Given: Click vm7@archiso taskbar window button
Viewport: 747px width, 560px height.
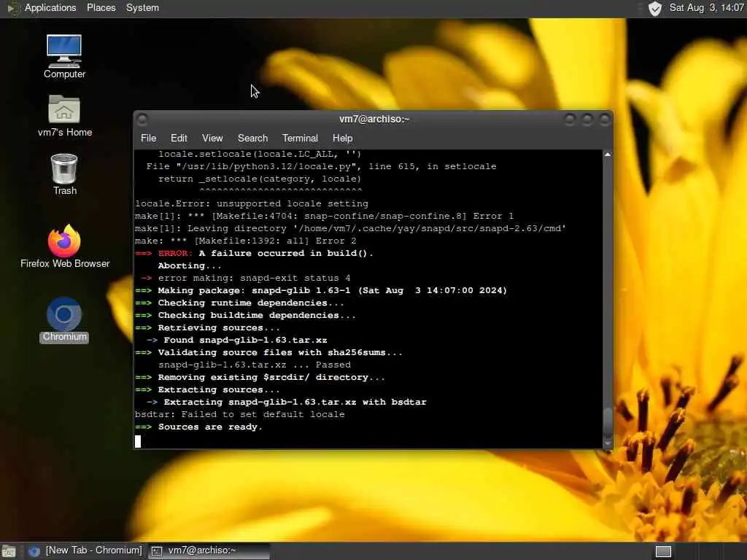Looking at the screenshot, I should [x=208, y=551].
